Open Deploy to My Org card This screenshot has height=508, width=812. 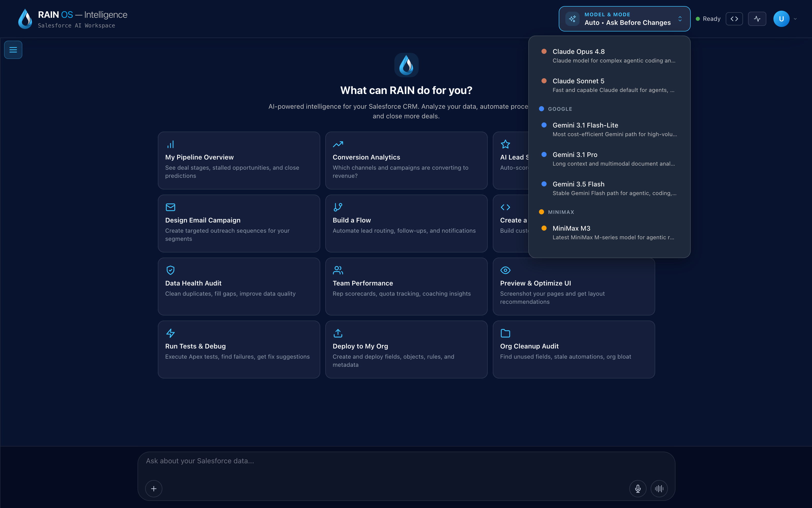pos(406,350)
